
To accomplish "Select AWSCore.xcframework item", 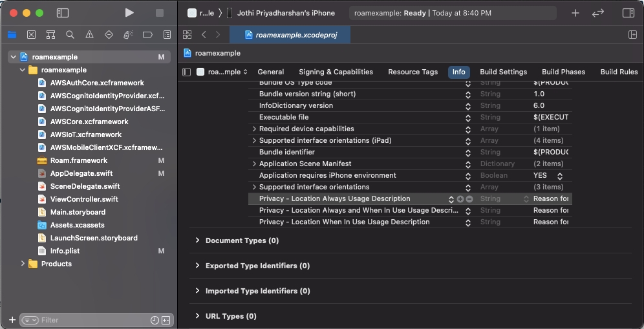I will (x=89, y=122).
